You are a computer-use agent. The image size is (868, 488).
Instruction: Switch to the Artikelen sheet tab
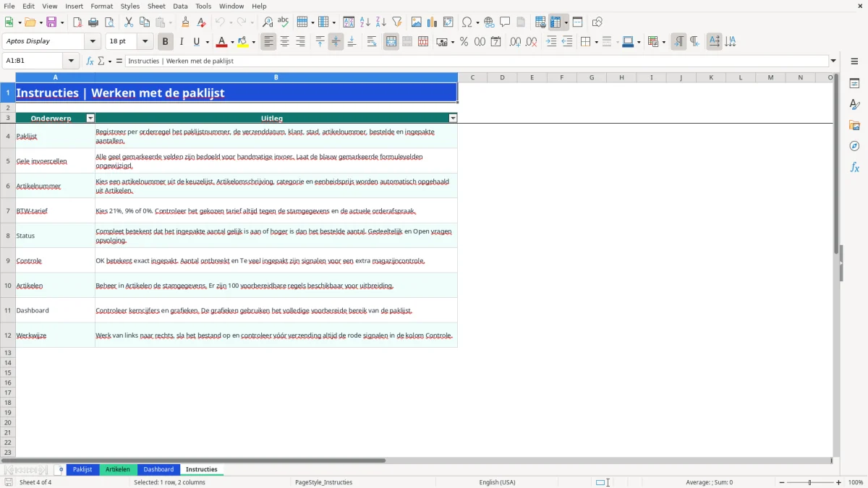coord(118,469)
